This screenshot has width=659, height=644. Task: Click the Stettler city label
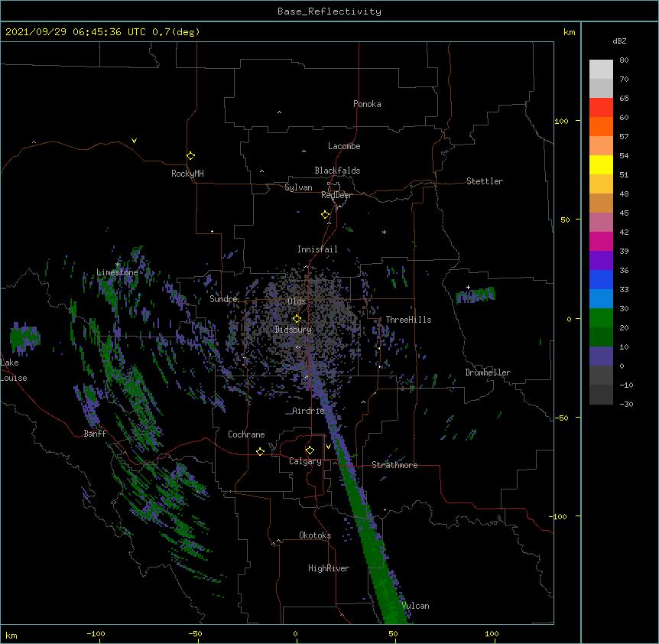click(485, 181)
